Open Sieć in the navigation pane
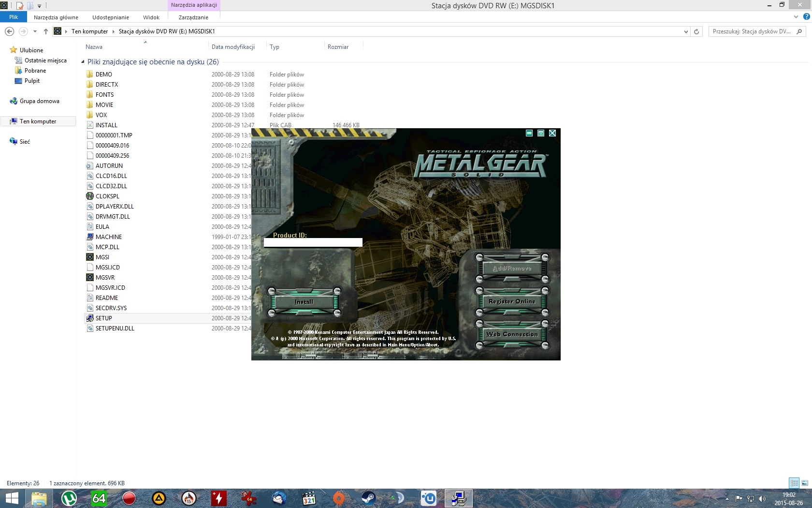 pos(25,142)
